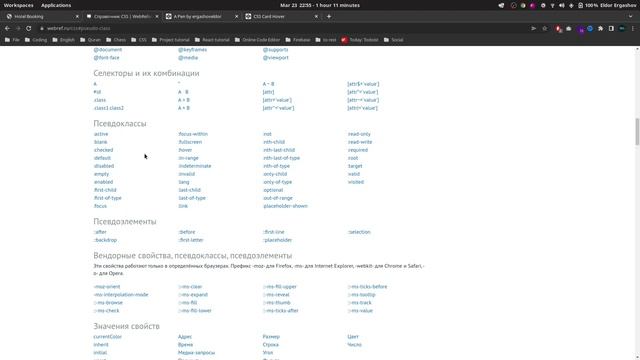640x360 pixels.
Task: Open the Applications menu
Action: 56,5
